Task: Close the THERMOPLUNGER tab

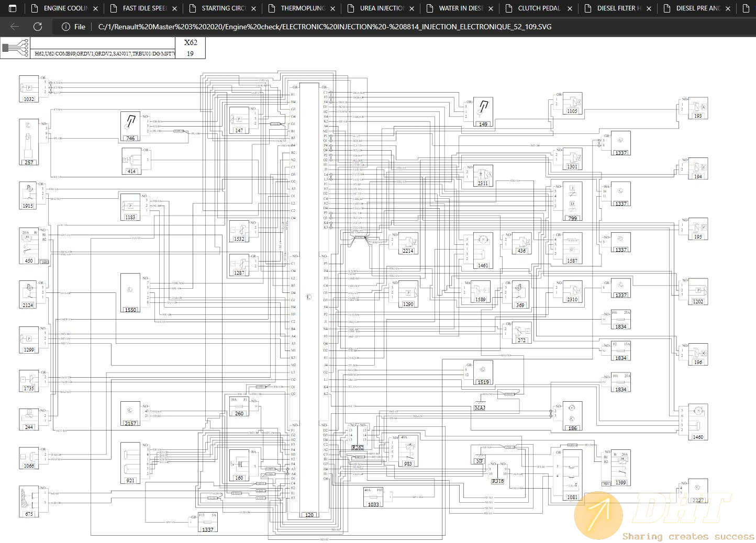Action: [332, 9]
